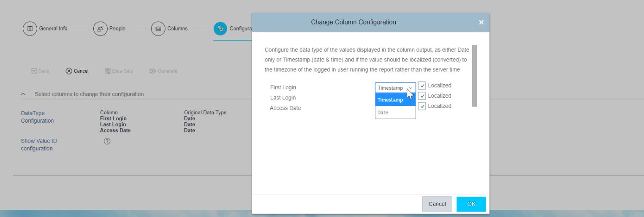Close the Change Column Configuration dialog

[x=481, y=22]
